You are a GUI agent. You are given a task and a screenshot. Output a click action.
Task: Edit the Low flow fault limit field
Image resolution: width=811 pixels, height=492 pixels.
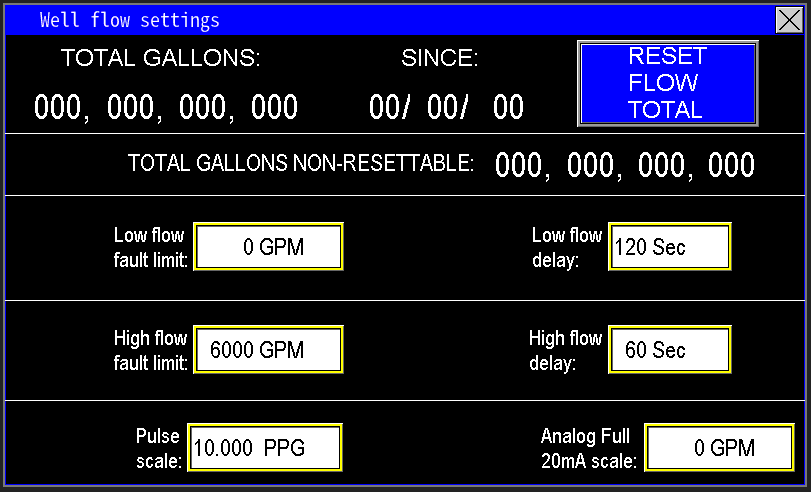click(x=268, y=247)
